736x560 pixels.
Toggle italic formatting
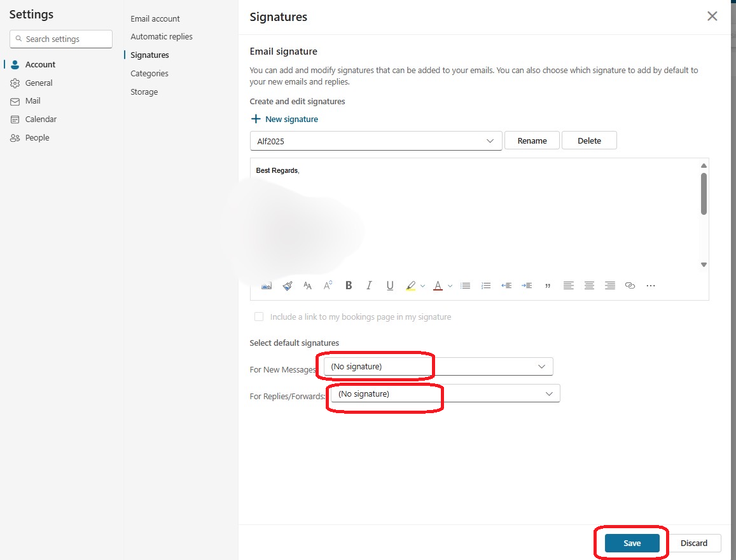coord(369,285)
